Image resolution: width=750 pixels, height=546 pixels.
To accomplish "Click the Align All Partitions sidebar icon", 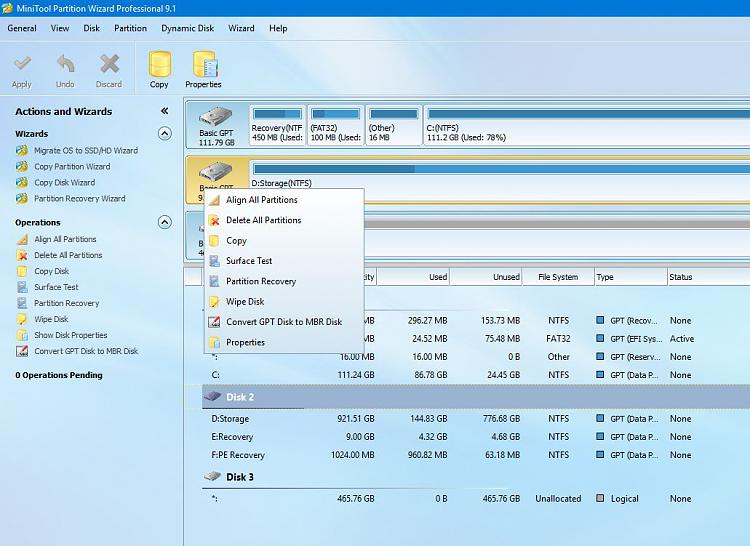I will point(22,239).
